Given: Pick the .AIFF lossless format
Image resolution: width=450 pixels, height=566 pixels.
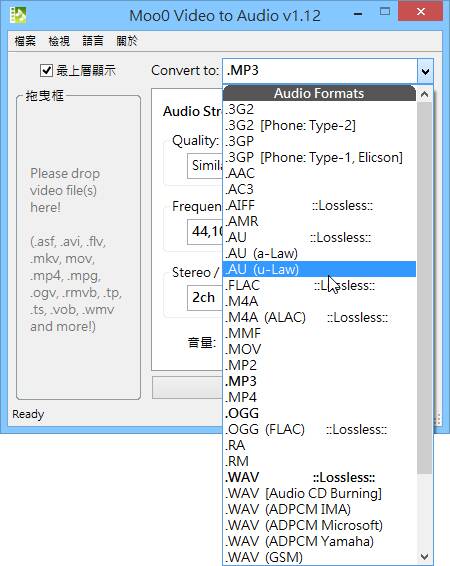Looking at the screenshot, I should click(319, 205).
